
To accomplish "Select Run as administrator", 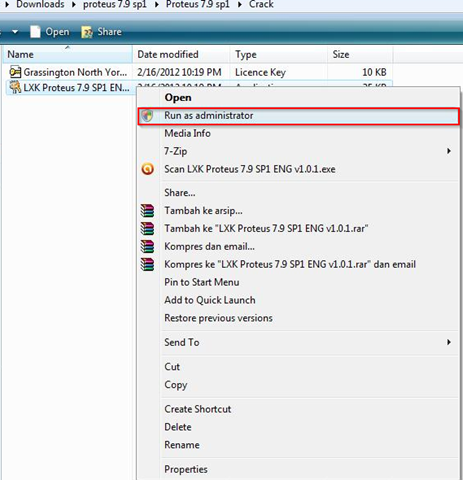I will click(x=299, y=116).
